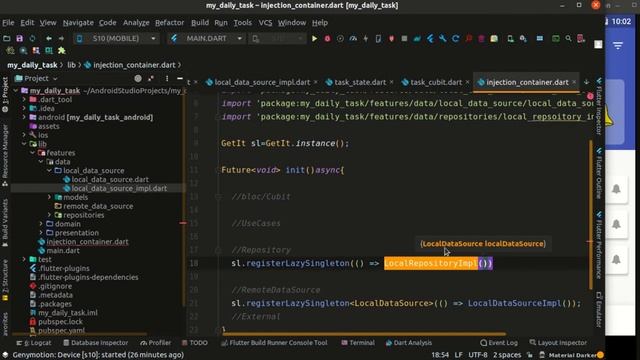Open the Event Log
The image size is (640, 360).
coord(499,343)
